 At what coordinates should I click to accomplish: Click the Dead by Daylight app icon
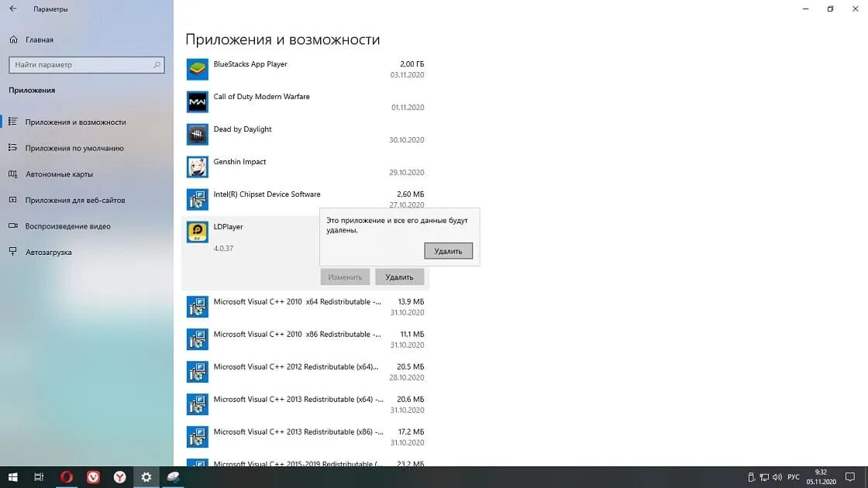[x=197, y=135]
